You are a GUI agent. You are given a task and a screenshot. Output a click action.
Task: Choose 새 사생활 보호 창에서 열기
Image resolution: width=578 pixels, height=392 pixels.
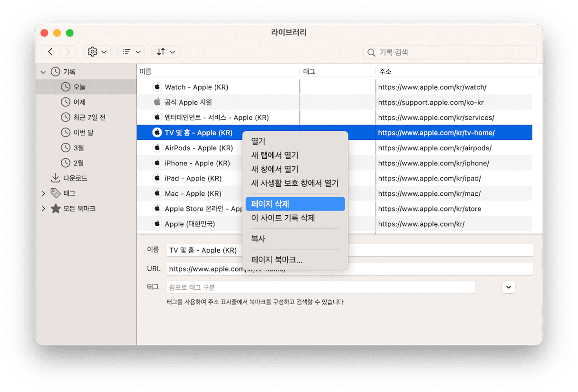[295, 182]
